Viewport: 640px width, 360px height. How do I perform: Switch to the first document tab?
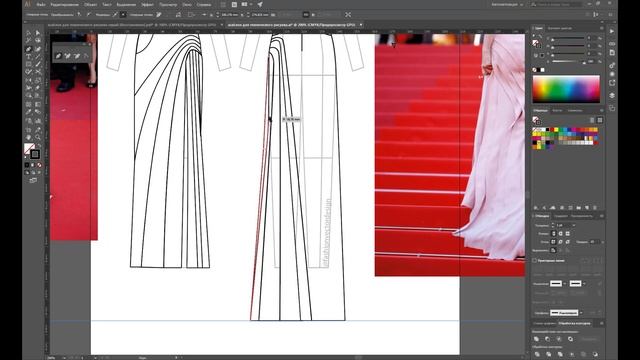[133, 25]
